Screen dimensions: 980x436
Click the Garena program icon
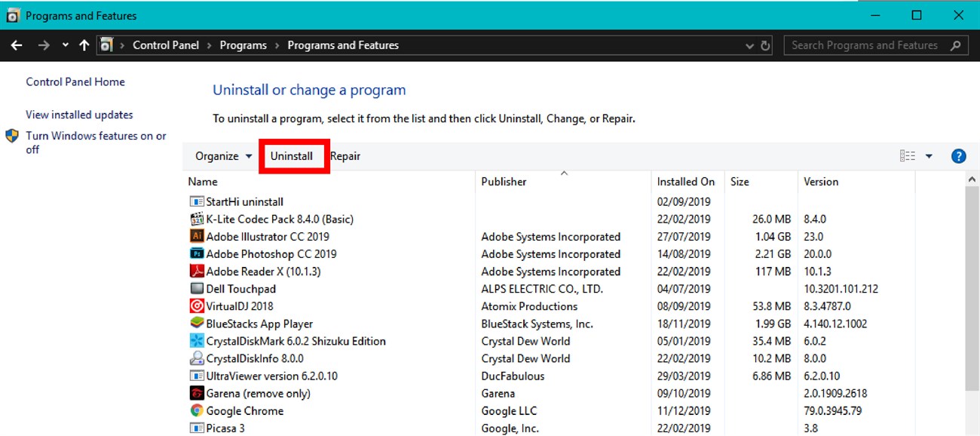click(x=197, y=394)
